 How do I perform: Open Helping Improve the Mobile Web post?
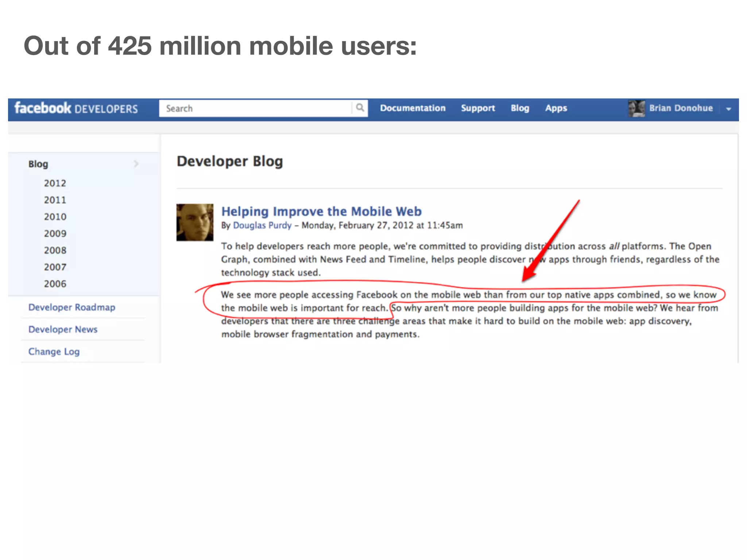[321, 211]
